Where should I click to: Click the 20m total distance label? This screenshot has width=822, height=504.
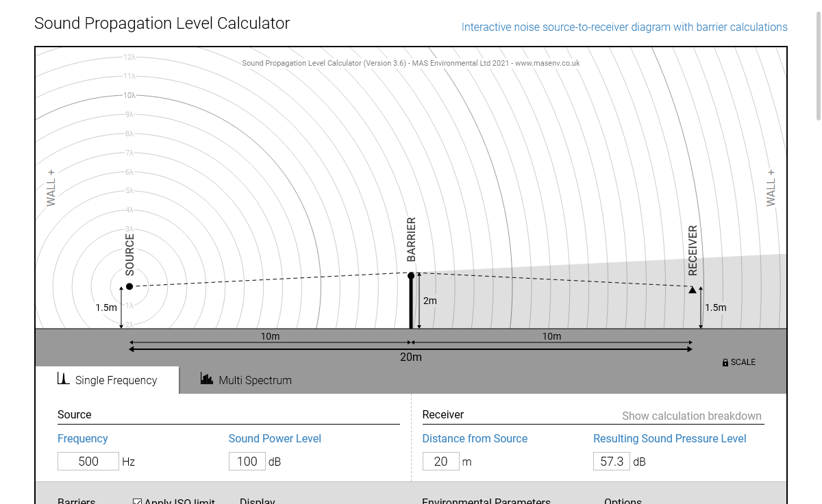coord(411,357)
